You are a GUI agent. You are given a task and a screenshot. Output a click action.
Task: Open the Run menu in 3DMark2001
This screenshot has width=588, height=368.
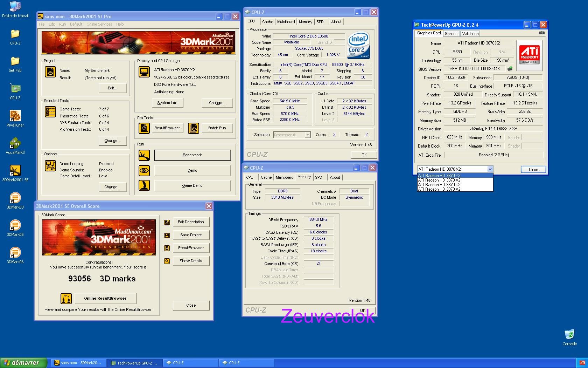pyautogui.click(x=62, y=24)
